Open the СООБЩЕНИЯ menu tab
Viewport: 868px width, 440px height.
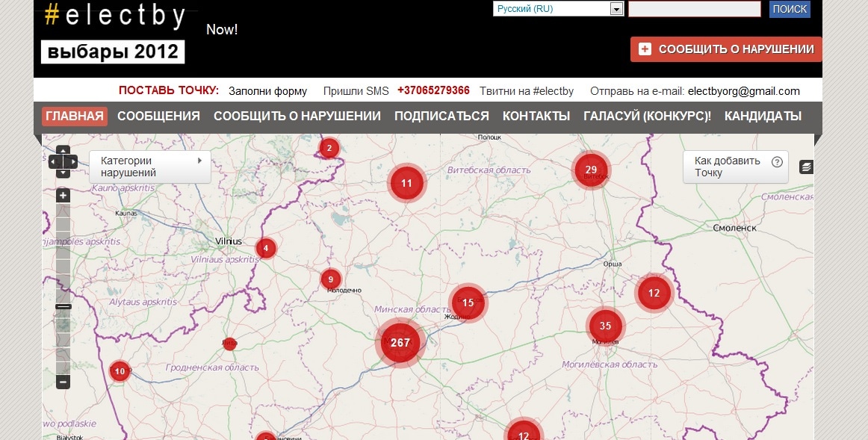(158, 117)
